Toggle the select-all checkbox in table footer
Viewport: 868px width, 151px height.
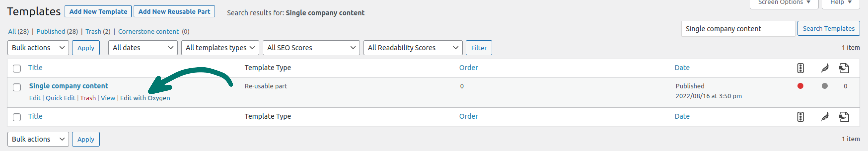tap(17, 117)
